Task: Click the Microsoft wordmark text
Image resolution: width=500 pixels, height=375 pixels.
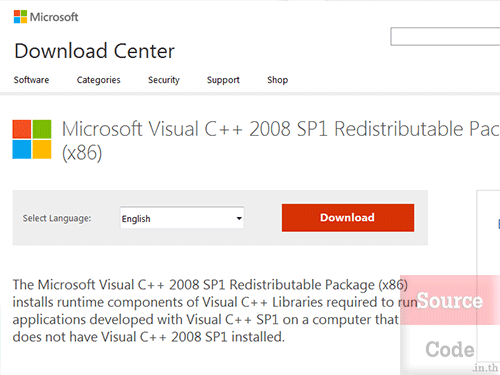Action: (54, 17)
